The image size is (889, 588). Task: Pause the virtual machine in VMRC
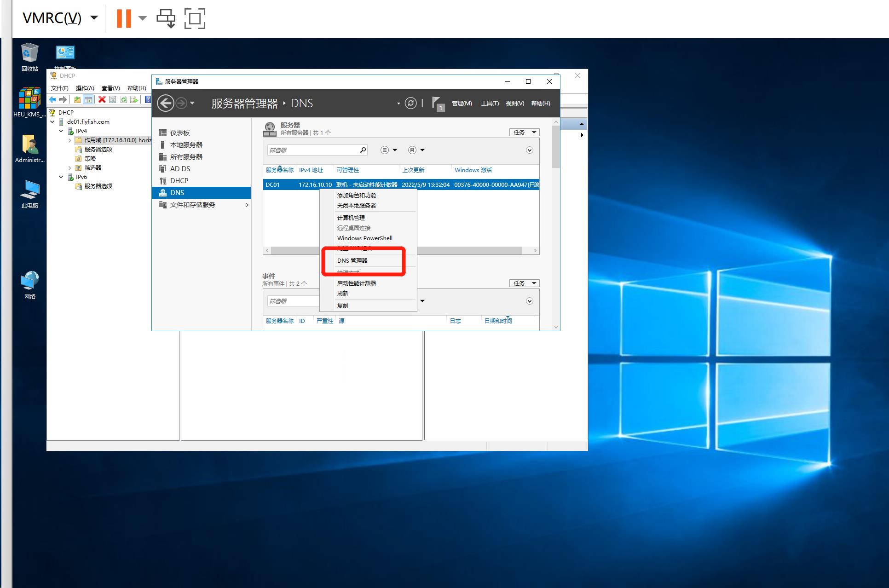(x=124, y=18)
